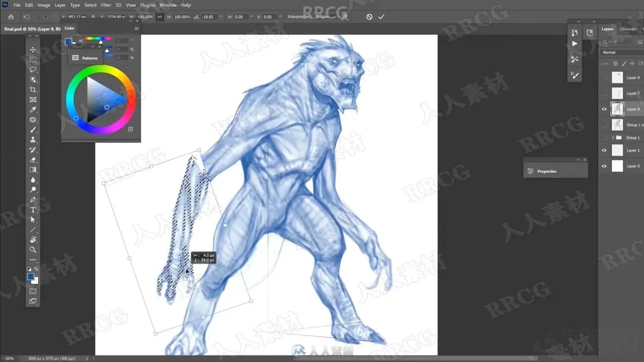The width and height of the screenshot is (644, 362).
Task: Open the Normal blend mode dropdown
Action: click(621, 53)
